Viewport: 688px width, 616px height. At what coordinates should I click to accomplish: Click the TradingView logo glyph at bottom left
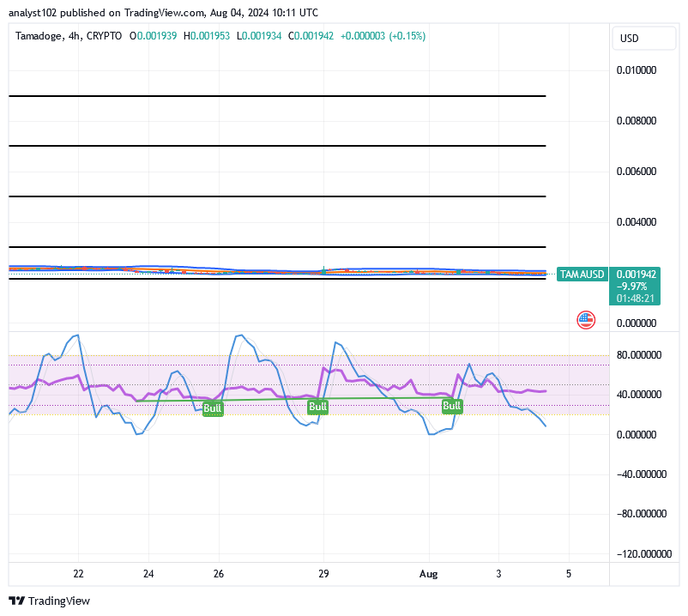[x=15, y=601]
